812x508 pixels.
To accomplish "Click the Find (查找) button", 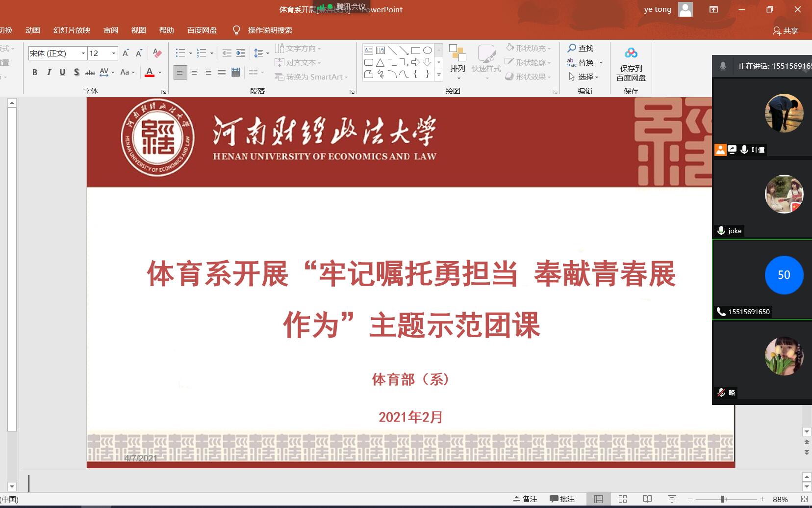I will tap(581, 48).
